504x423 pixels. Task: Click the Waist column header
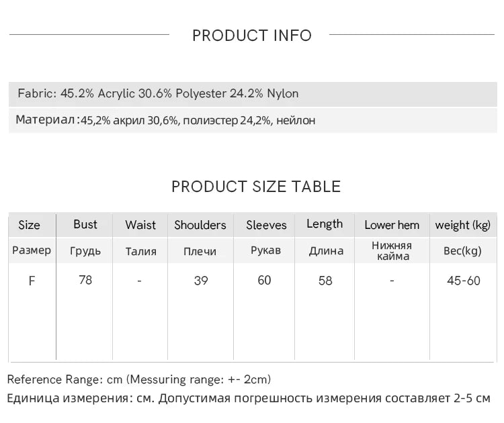coord(140,225)
